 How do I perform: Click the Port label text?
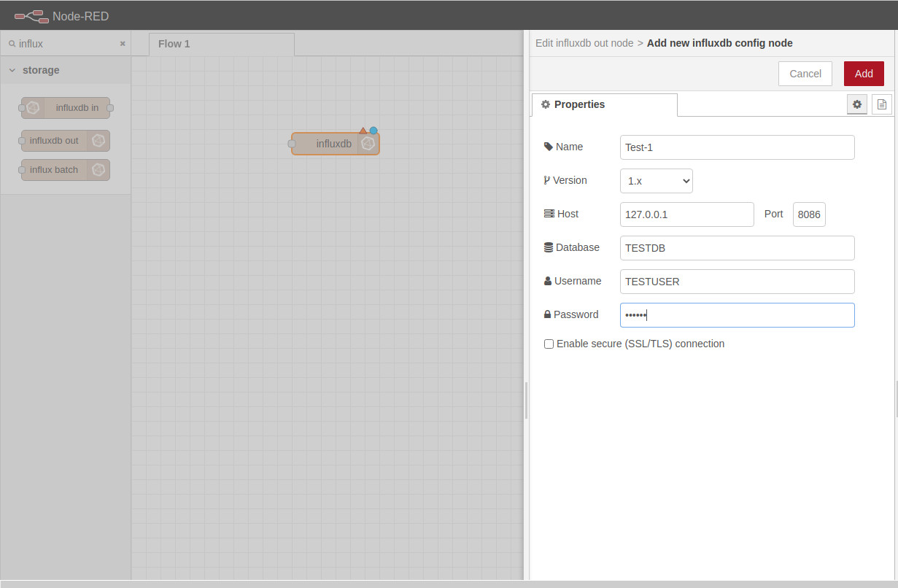774,214
